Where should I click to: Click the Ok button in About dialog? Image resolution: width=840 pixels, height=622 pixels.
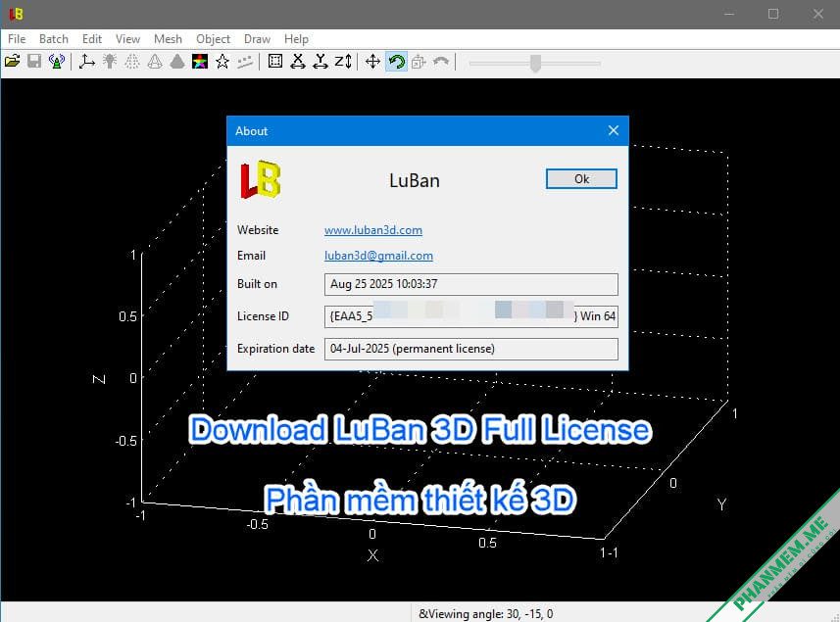(581, 179)
